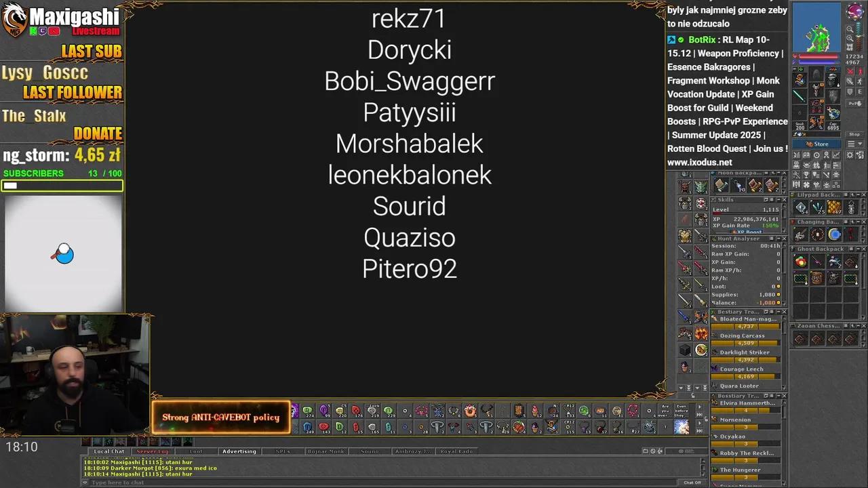The height and width of the screenshot is (488, 868).
Task: Select Mornenion bosstiary entry
Action: [746, 423]
